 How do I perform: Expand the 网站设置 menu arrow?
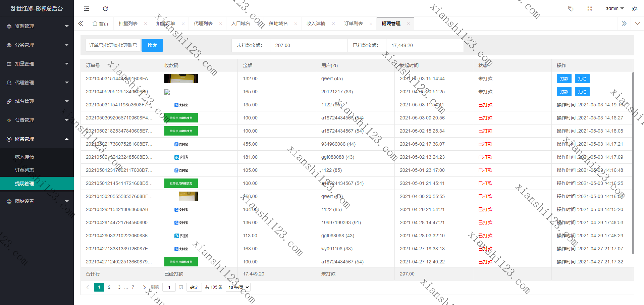(67, 201)
